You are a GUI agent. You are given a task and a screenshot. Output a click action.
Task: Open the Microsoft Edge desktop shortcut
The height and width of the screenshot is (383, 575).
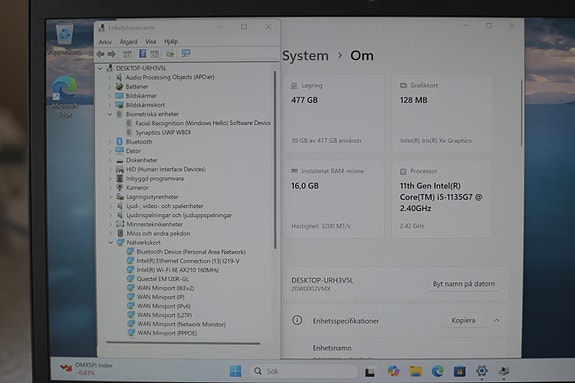(65, 97)
